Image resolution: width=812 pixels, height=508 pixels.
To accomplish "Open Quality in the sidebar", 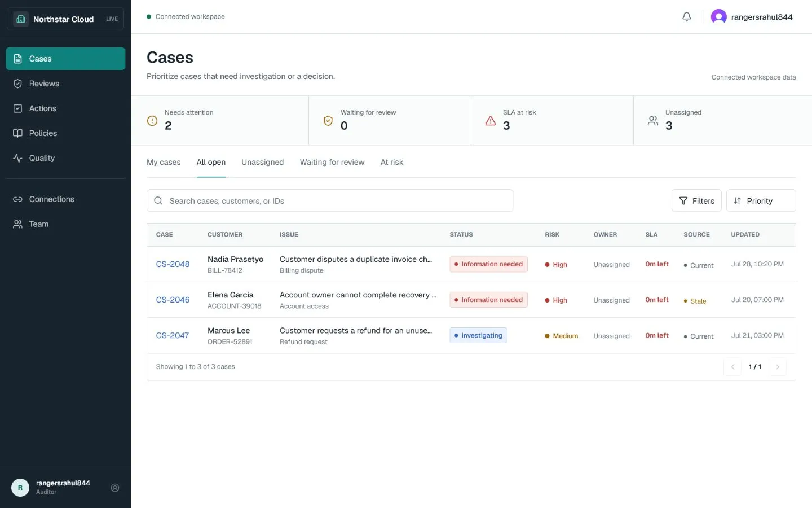I will [x=65, y=158].
